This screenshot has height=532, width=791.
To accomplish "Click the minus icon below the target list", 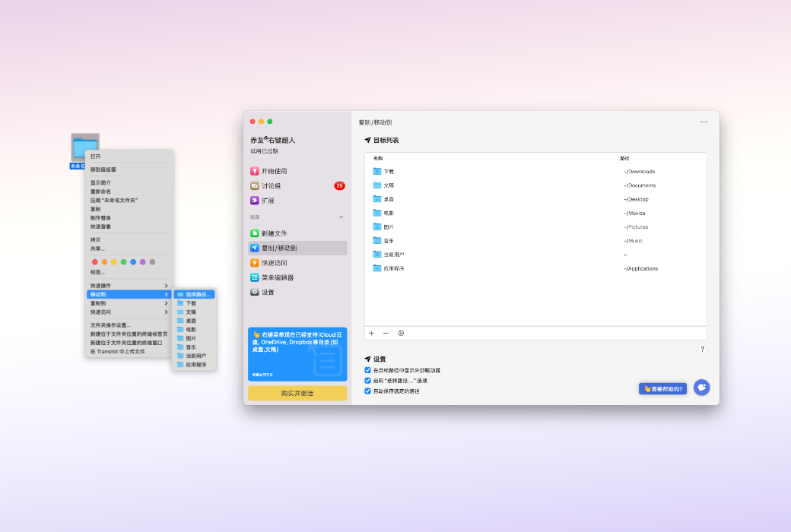I will pyautogui.click(x=386, y=334).
